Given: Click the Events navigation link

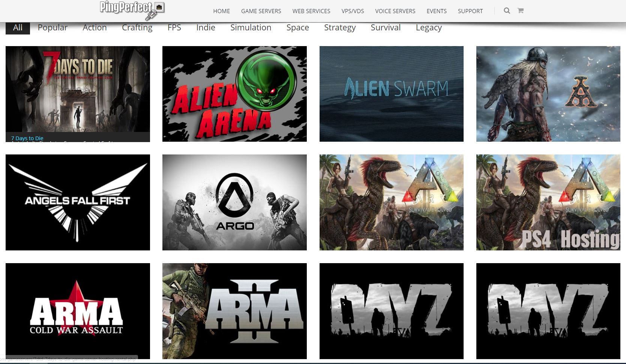Looking at the screenshot, I should point(436,11).
